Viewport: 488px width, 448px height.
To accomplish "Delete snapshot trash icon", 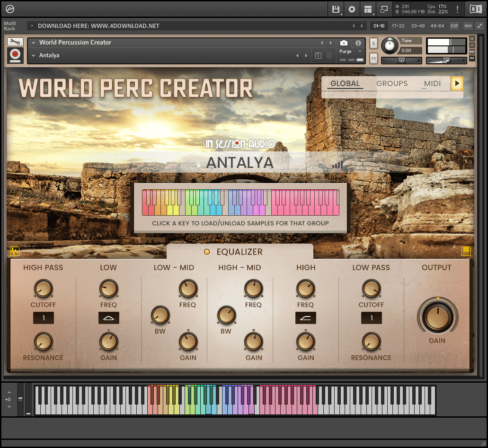I will (x=329, y=56).
